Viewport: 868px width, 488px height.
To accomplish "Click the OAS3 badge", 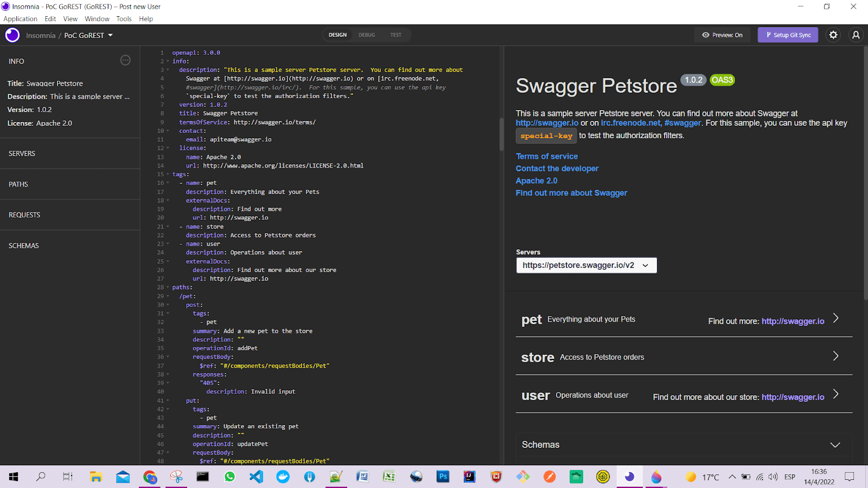I will (722, 80).
